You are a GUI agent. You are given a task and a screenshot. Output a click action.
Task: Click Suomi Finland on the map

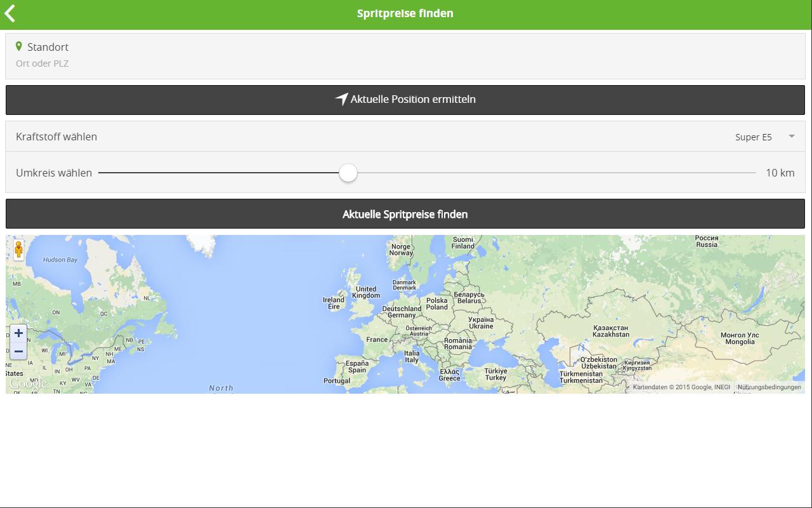point(463,243)
